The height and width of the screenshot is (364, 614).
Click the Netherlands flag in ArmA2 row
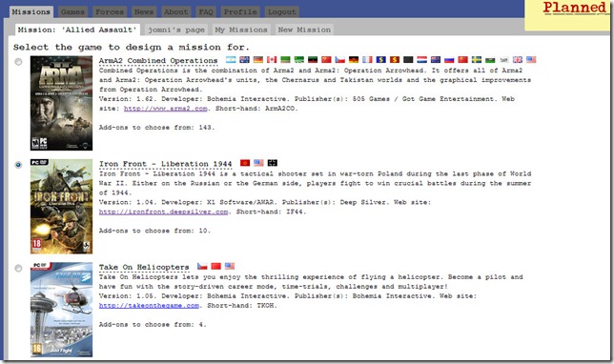pos(421,59)
